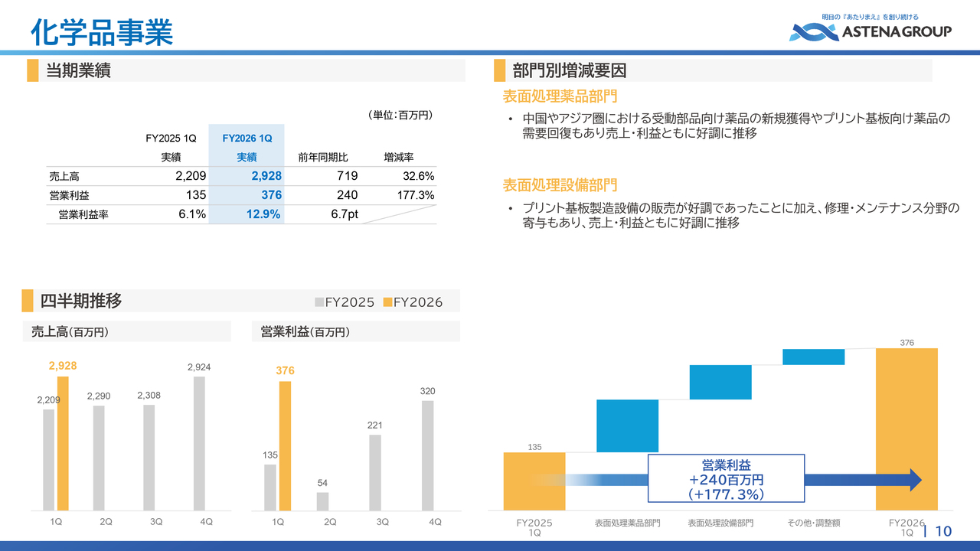Select the FY2026 1Q table column header
Image resolution: width=980 pixels, height=551 pixels.
click(247, 139)
